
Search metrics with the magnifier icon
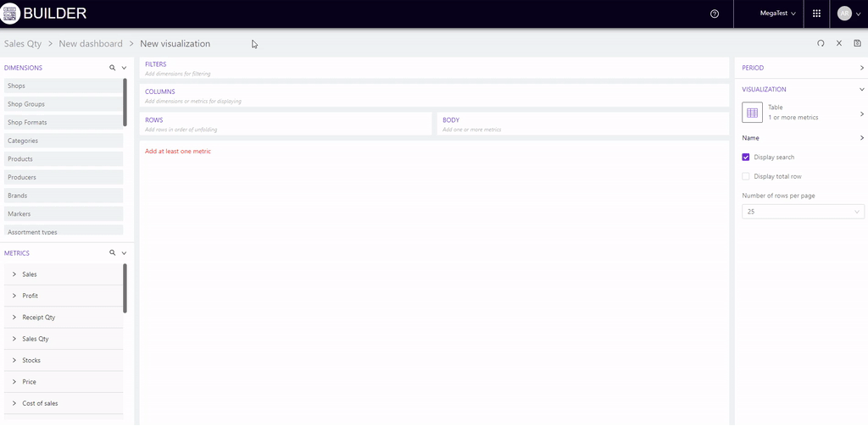112,252
